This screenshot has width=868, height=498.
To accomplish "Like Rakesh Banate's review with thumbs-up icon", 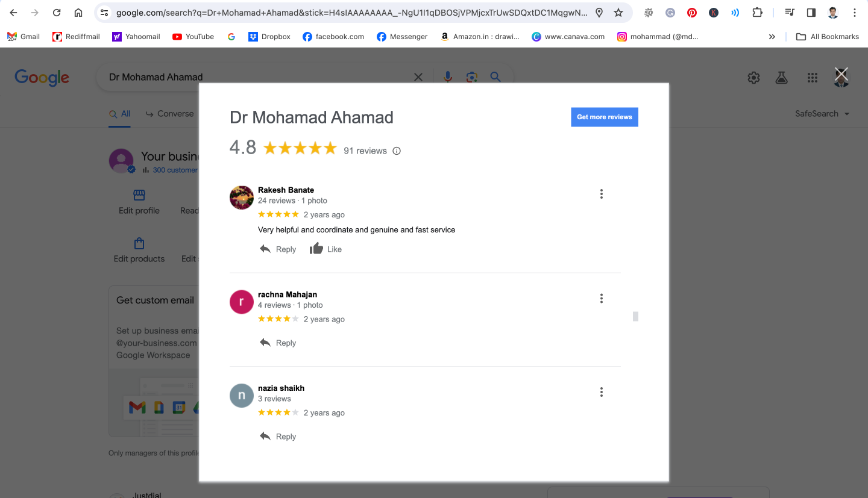I will tap(325, 249).
